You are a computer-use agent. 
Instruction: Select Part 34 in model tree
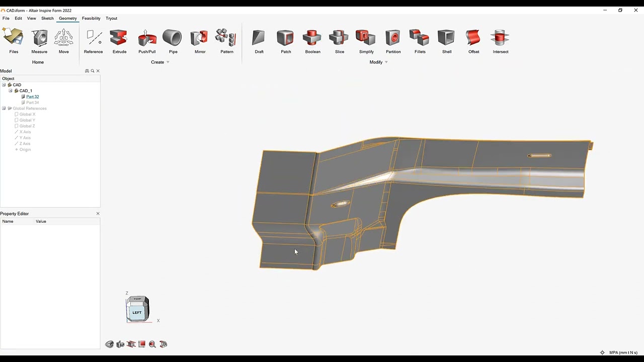32,103
